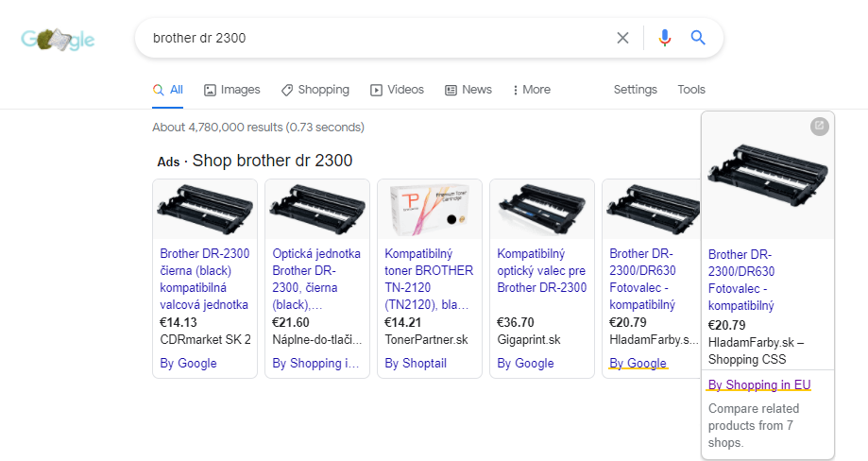Open search Tools options
868x461 pixels.
click(x=690, y=90)
